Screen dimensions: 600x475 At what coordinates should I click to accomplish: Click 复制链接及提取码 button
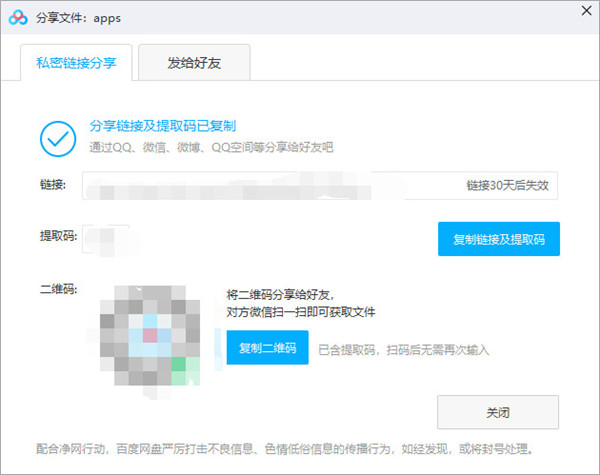[x=499, y=239]
